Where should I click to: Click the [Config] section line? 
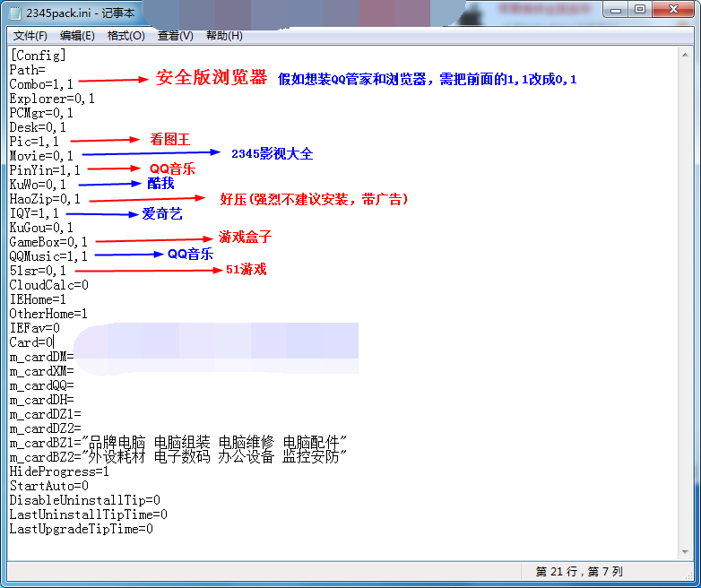pos(38,56)
